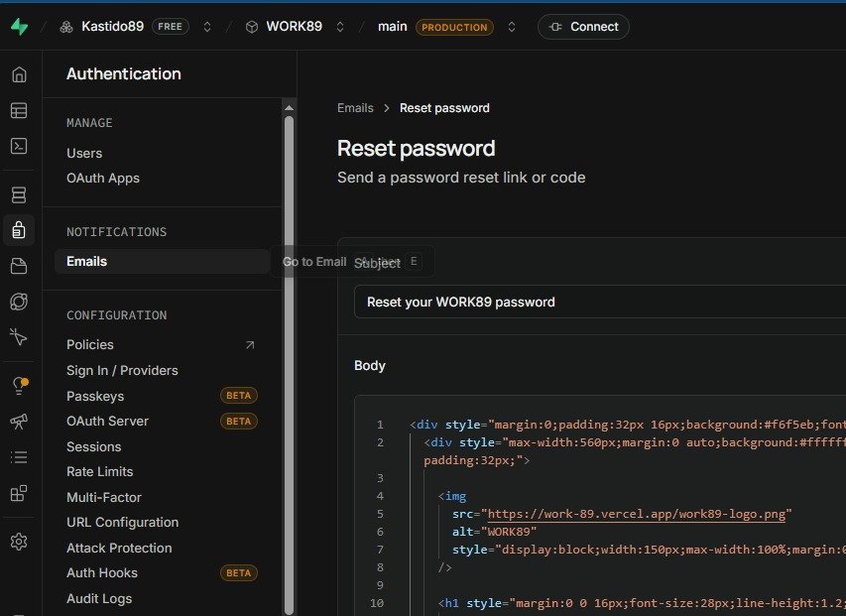This screenshot has height=616, width=846.
Task: Open the Edge Functions globe icon
Action: pyautogui.click(x=19, y=302)
